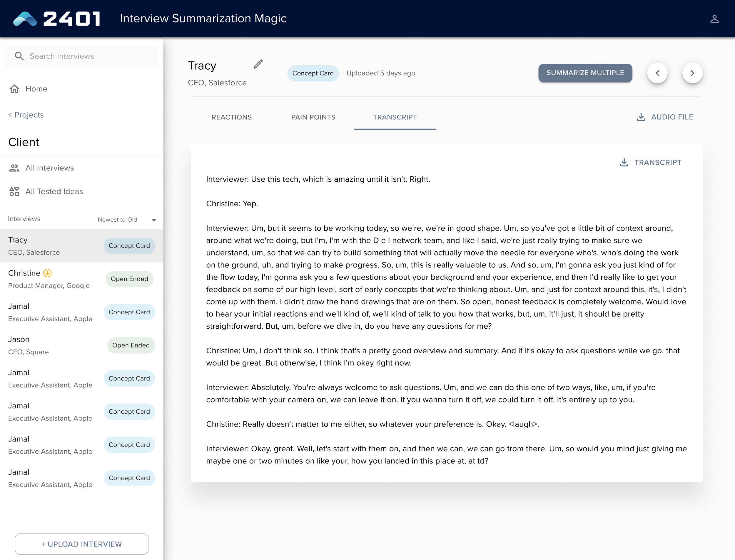Click the orange status icon beside Christine
The width and height of the screenshot is (735, 560).
click(x=48, y=273)
